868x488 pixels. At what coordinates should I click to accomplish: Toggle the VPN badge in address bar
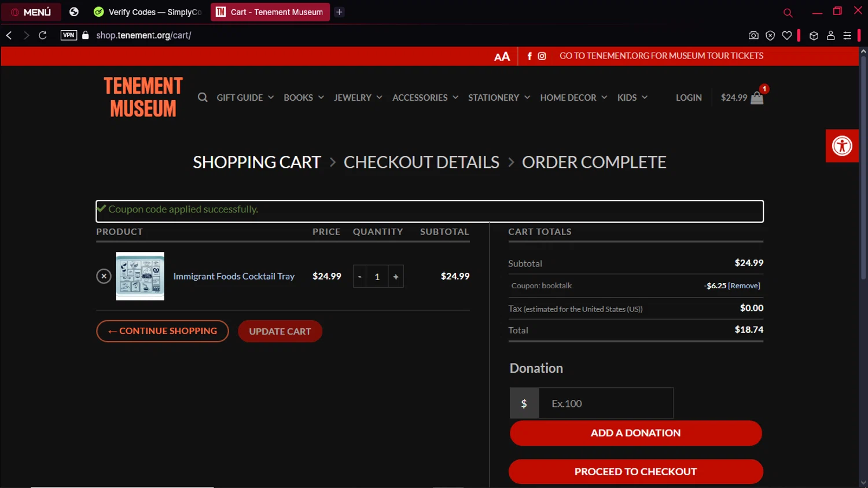pos(69,35)
